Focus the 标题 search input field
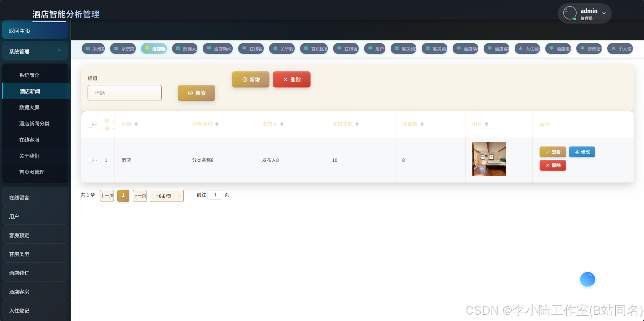 [125, 93]
